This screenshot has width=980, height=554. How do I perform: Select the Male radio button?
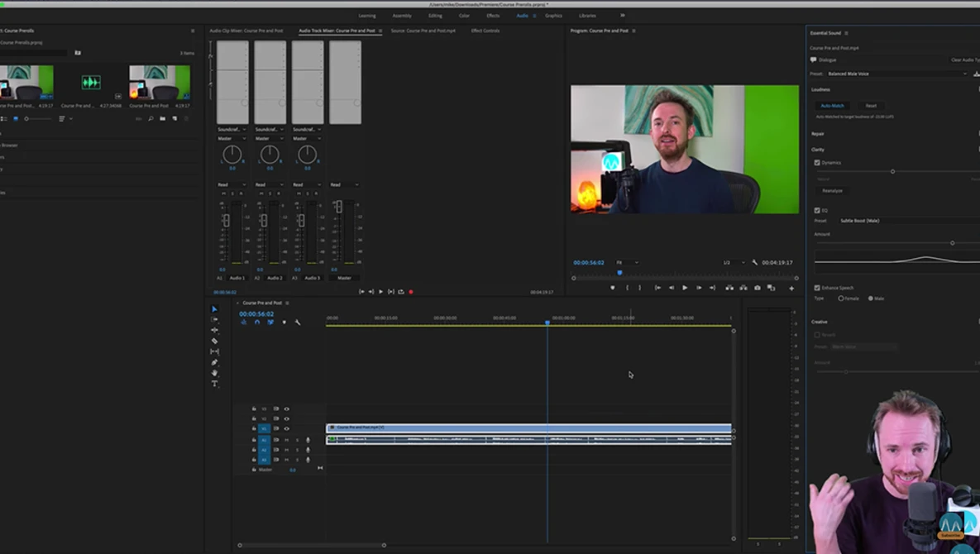tap(871, 298)
